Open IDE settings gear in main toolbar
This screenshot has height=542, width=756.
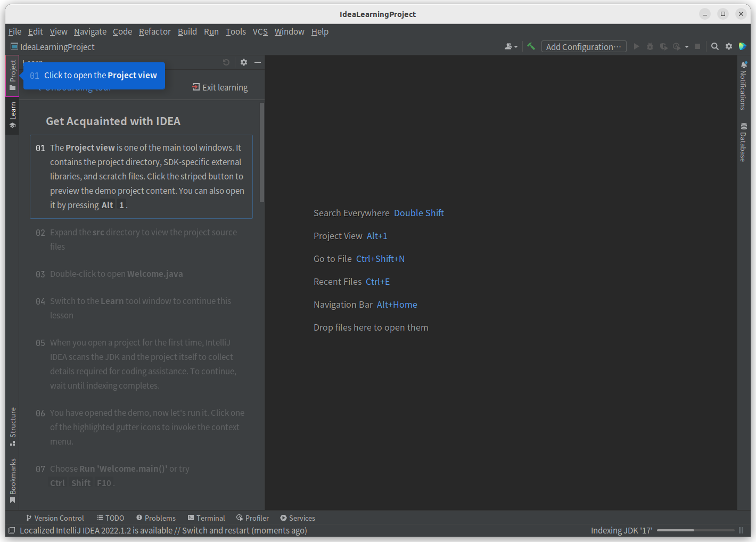point(729,46)
